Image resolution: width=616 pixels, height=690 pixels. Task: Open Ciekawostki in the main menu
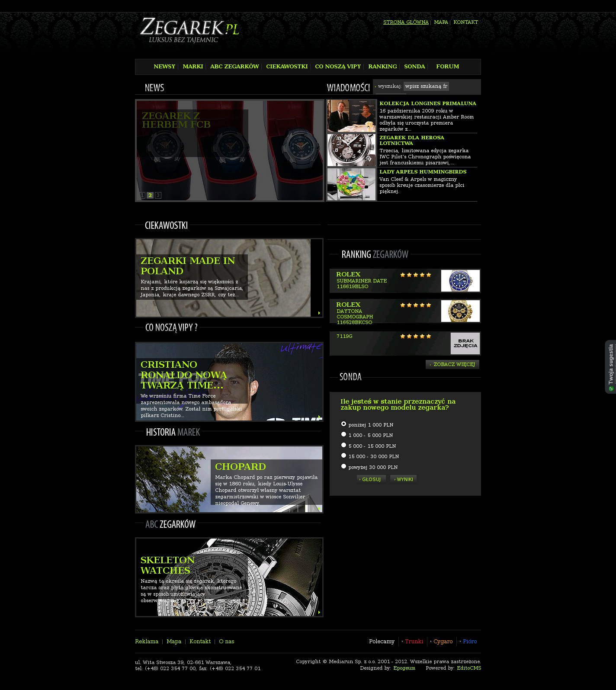pos(287,67)
